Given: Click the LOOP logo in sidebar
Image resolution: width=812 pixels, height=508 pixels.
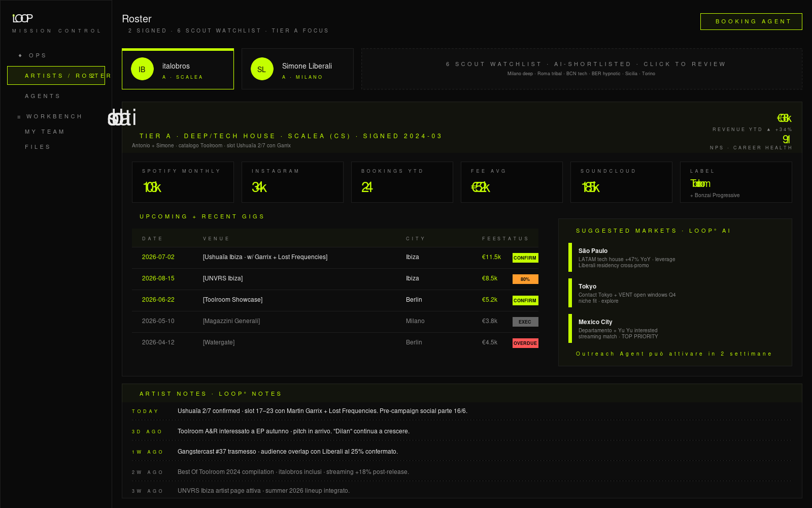Looking at the screenshot, I should tap(23, 18).
